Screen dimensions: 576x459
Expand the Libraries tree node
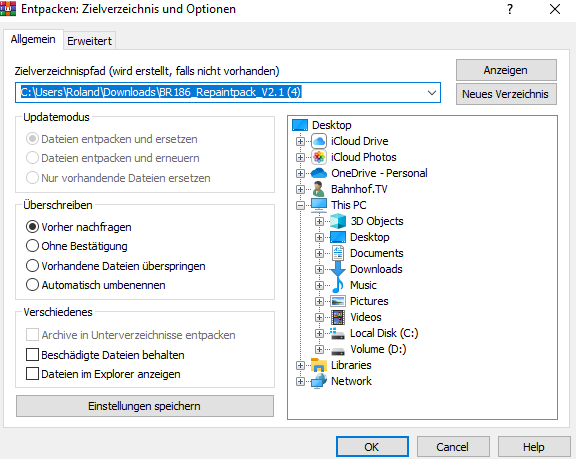[300, 365]
